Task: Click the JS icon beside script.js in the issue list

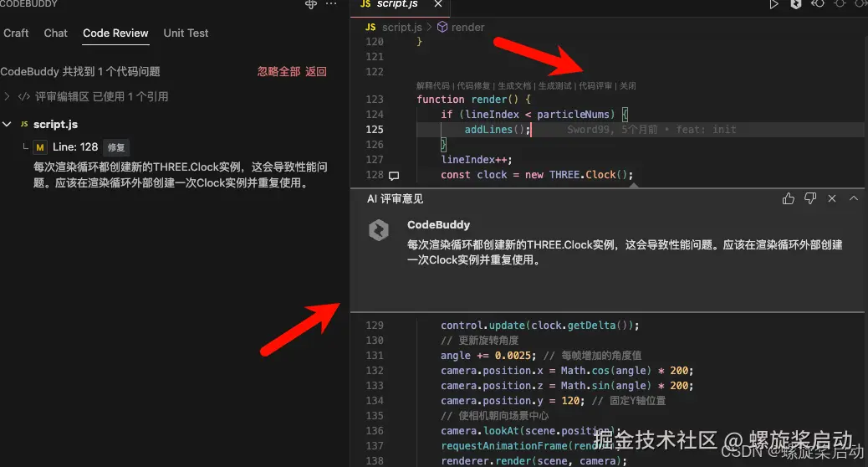Action: (x=23, y=124)
